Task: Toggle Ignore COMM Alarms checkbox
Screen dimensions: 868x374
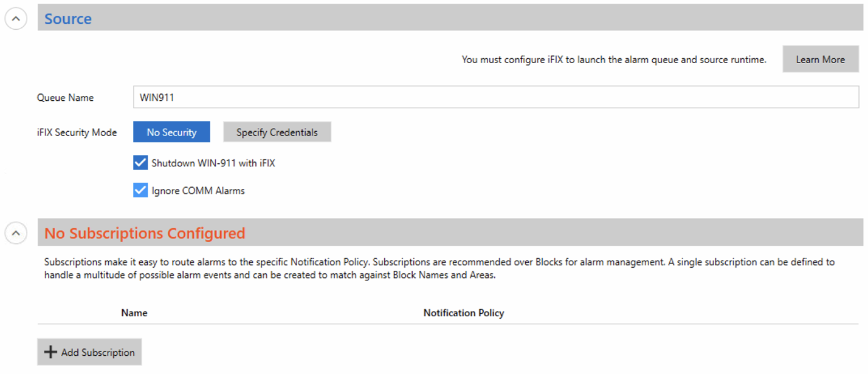Action: click(x=140, y=190)
